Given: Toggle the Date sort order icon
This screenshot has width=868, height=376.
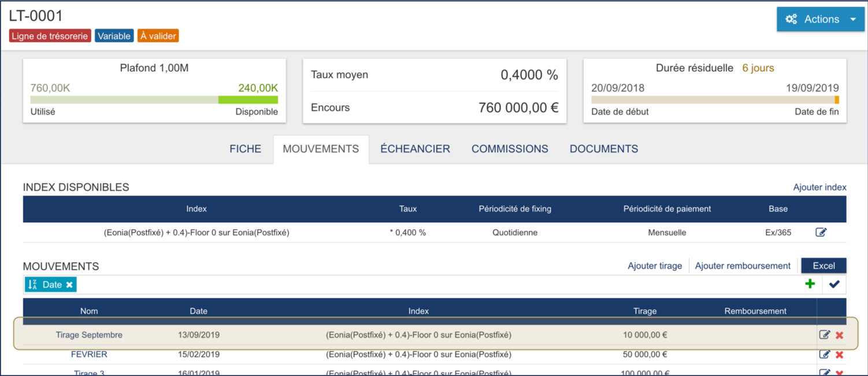Looking at the screenshot, I should [33, 285].
